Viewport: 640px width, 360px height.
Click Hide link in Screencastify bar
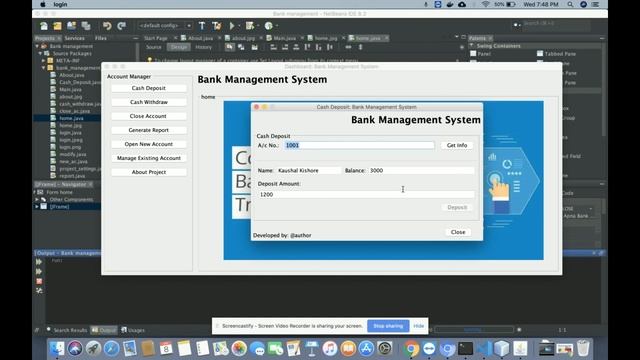[x=418, y=326]
